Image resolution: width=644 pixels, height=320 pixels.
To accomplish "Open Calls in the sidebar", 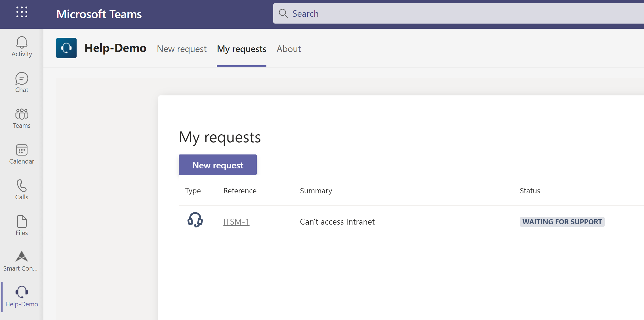I will (22, 190).
